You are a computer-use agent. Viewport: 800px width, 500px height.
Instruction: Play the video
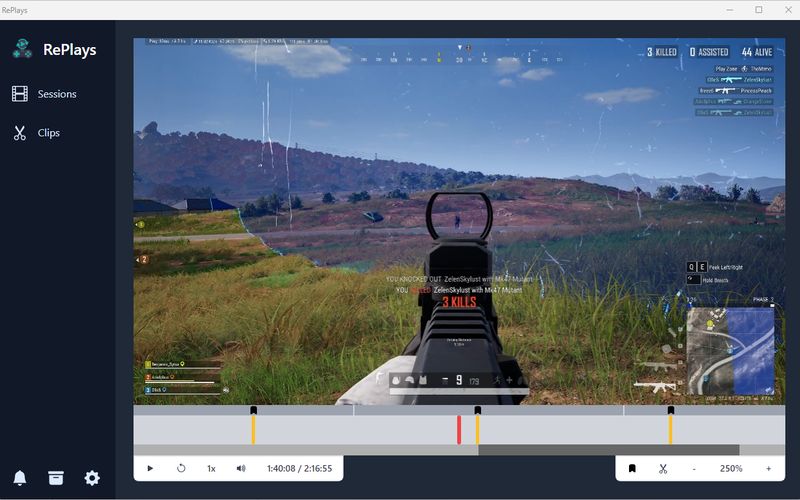tap(150, 468)
